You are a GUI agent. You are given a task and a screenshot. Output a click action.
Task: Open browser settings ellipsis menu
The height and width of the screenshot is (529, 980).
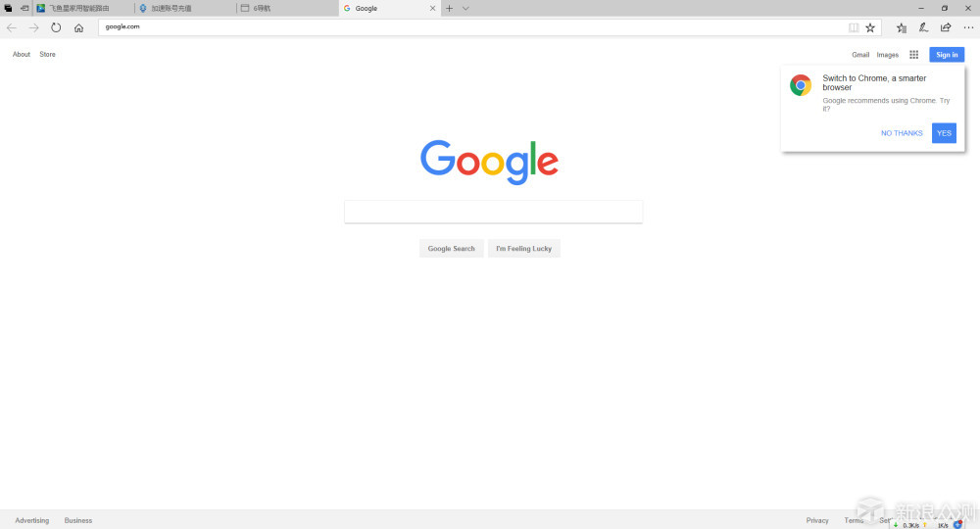[x=968, y=27]
